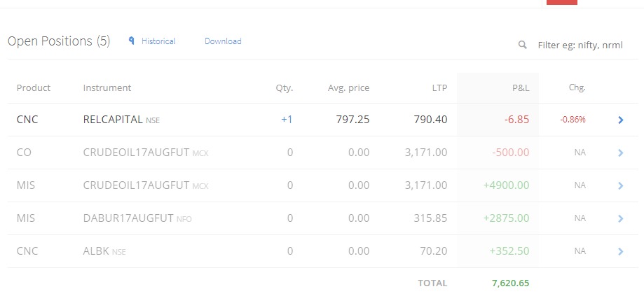
Task: Sort by the Qty. column header
Action: 285,87
